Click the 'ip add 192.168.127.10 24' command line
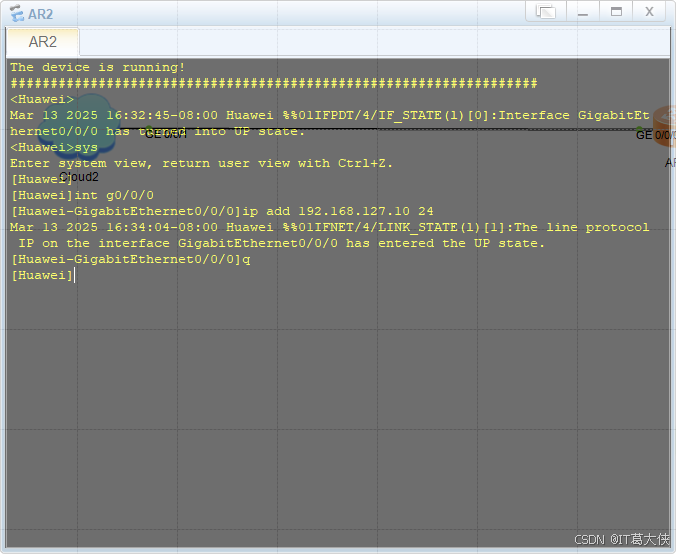The image size is (676, 554). click(222, 211)
